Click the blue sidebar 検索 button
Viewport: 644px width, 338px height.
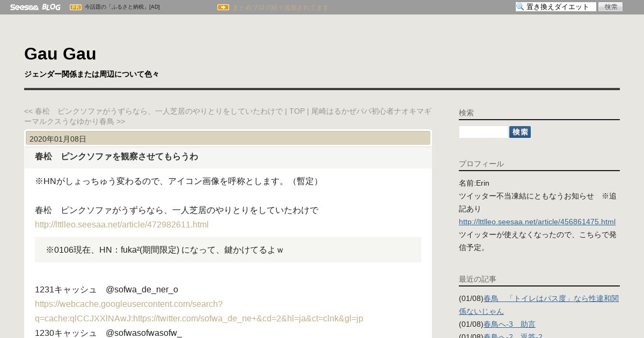(x=520, y=132)
